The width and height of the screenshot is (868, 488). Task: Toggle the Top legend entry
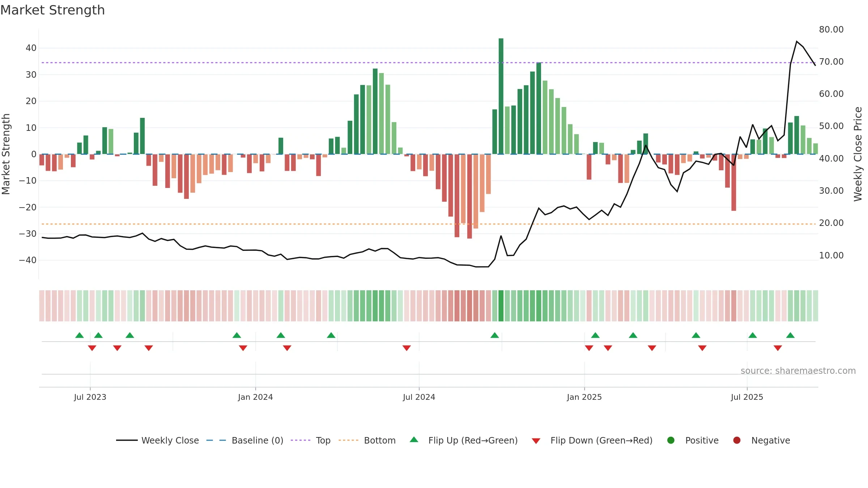pos(311,440)
